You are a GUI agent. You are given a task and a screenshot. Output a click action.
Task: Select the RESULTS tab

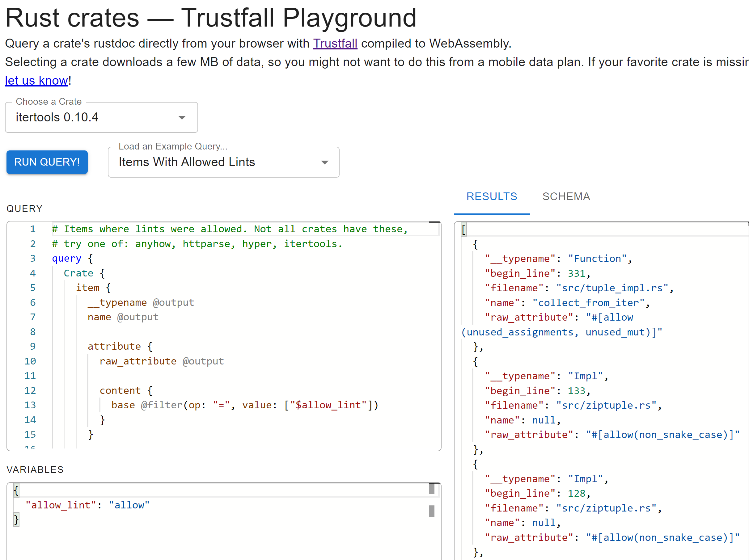492,196
